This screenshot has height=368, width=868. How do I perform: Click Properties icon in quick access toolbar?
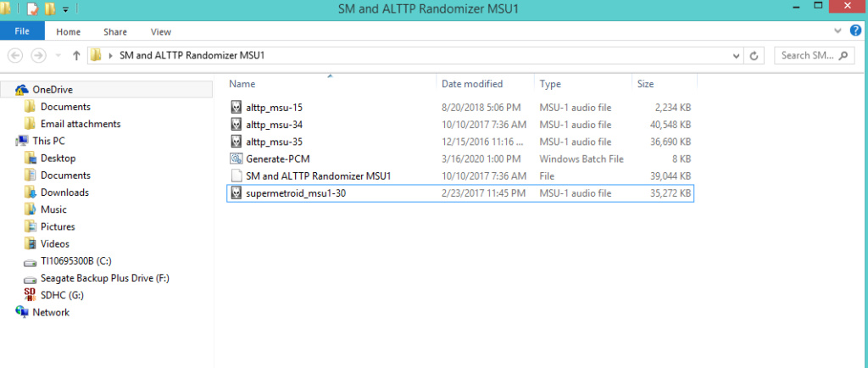coord(31,9)
